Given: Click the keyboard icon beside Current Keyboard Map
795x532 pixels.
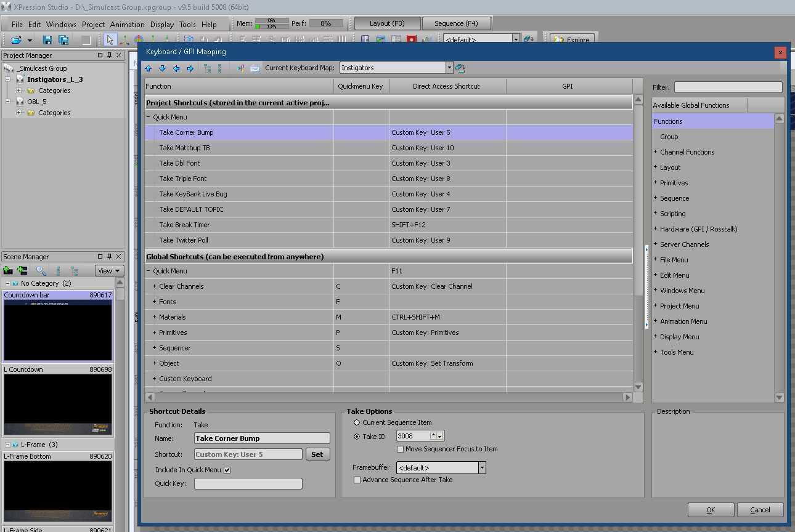Looking at the screenshot, I should [x=255, y=68].
